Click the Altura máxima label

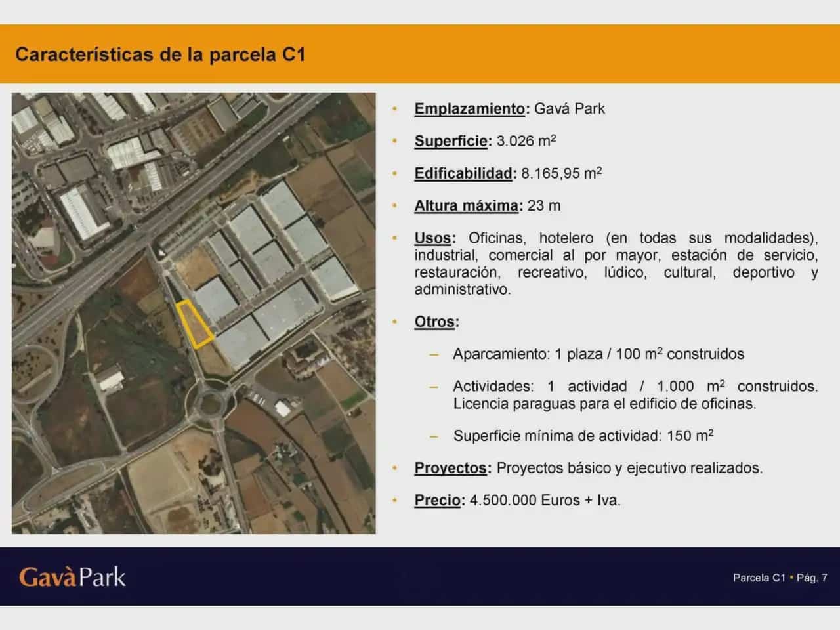467,205
